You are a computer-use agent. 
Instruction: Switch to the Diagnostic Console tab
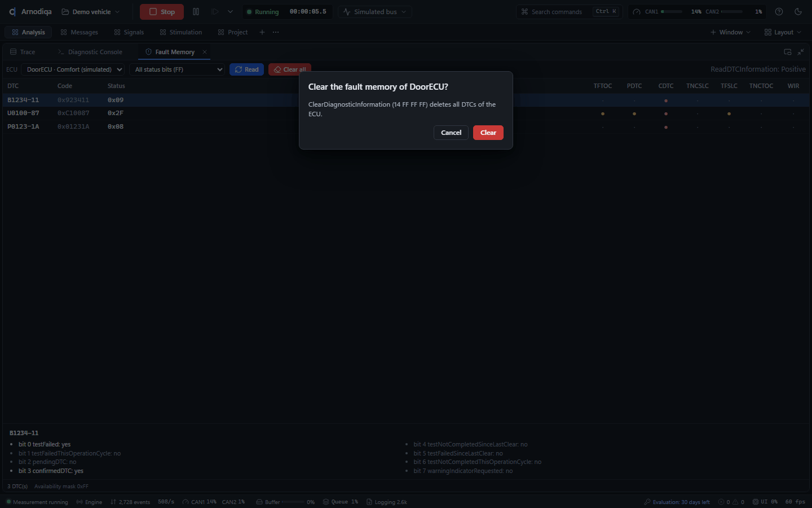90,52
